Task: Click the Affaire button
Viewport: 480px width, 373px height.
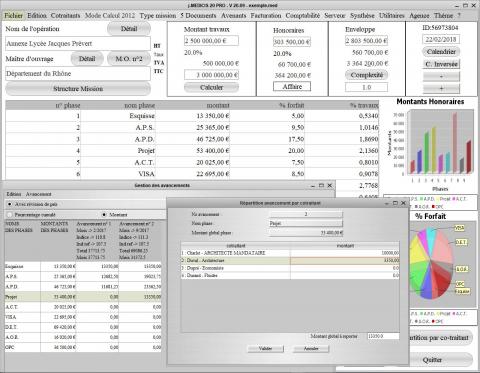Action: 292,87
